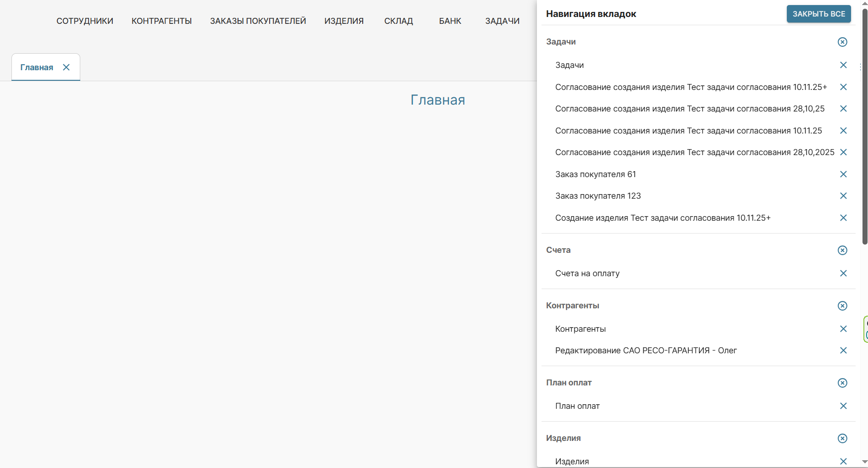Open the СОТРУДНИКИ menu
The image size is (868, 468).
tap(85, 21)
